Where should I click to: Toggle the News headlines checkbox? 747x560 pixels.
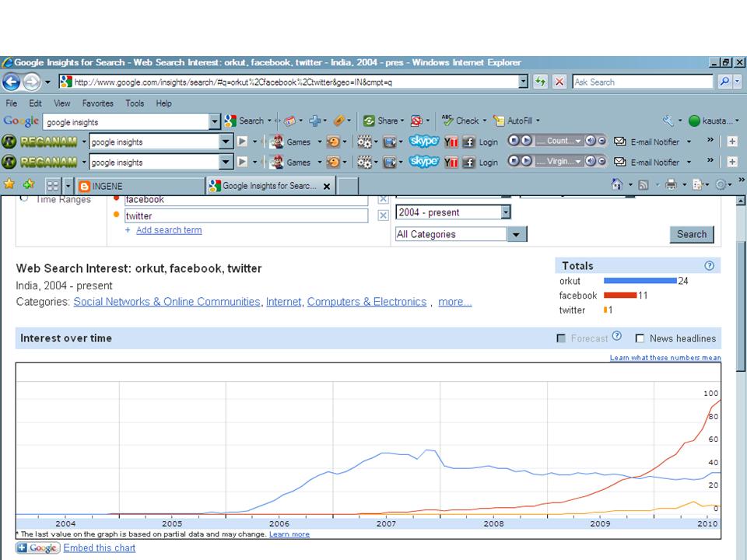pos(640,338)
